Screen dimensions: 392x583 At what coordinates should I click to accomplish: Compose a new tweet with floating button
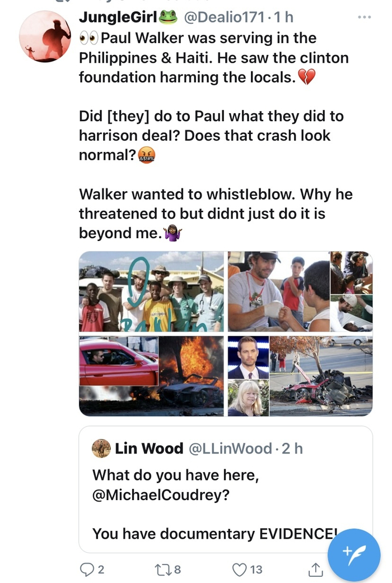354,554
